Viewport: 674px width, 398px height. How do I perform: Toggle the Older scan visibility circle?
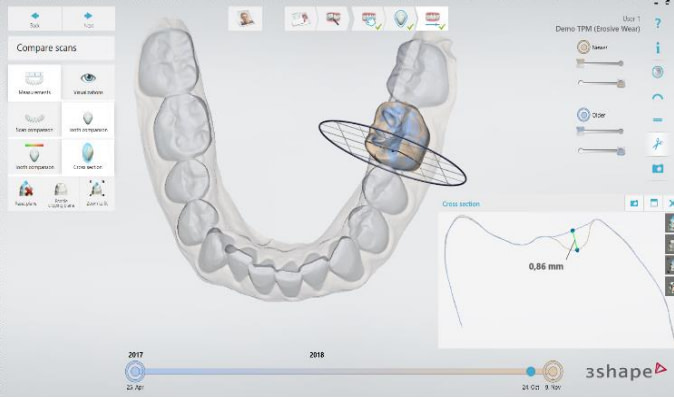(x=583, y=115)
